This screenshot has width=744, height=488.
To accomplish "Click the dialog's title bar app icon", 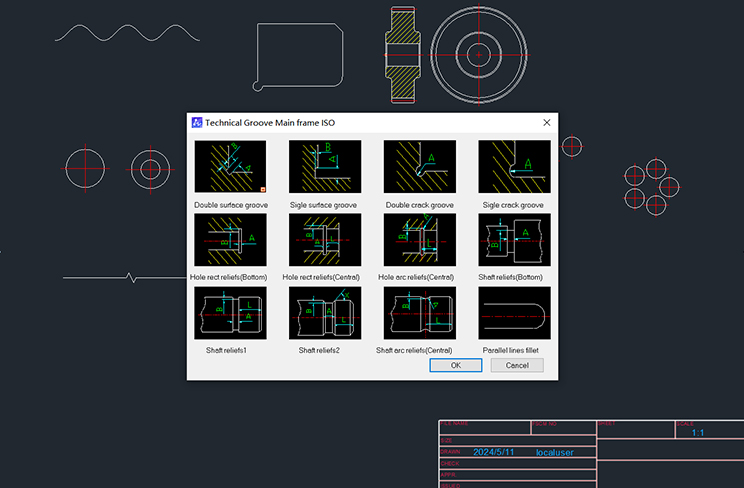I will coord(198,123).
